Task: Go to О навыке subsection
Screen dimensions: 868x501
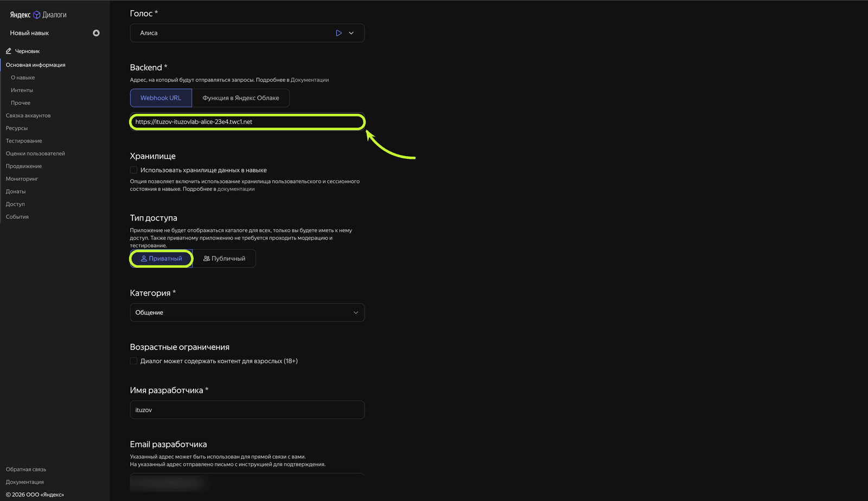Action: coord(23,78)
